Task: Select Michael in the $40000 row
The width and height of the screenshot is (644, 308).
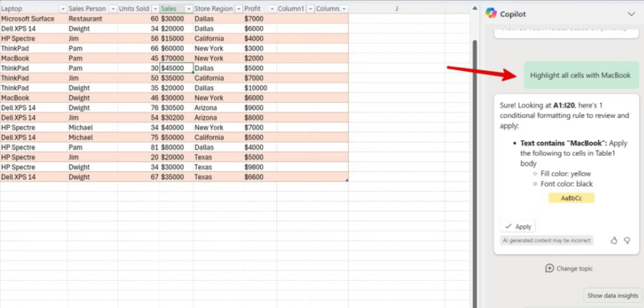Action: (92, 128)
